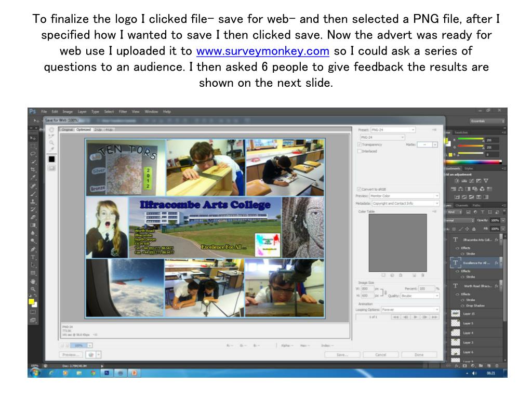This screenshot has height=399, width=532.
Task: Open the Layer menu
Action: pyautogui.click(x=82, y=112)
